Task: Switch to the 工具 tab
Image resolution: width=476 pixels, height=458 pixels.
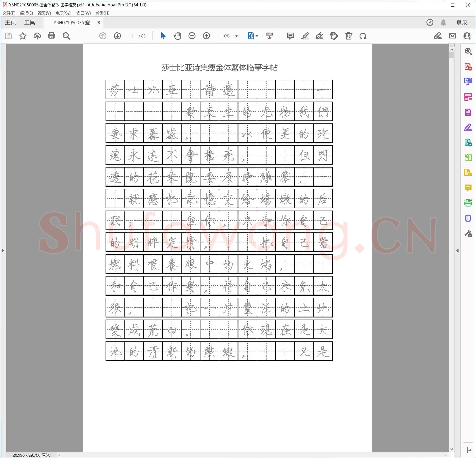Action: (30, 22)
